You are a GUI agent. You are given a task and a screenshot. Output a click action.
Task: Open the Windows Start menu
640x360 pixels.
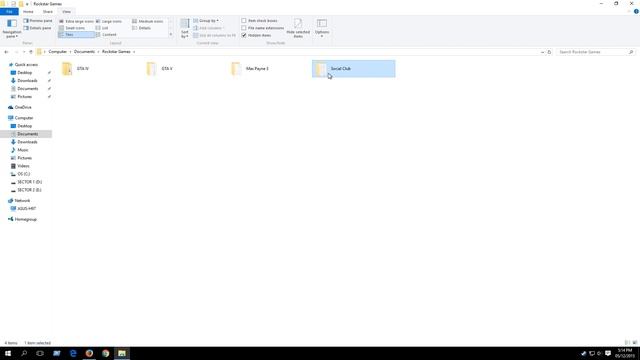coord(8,353)
